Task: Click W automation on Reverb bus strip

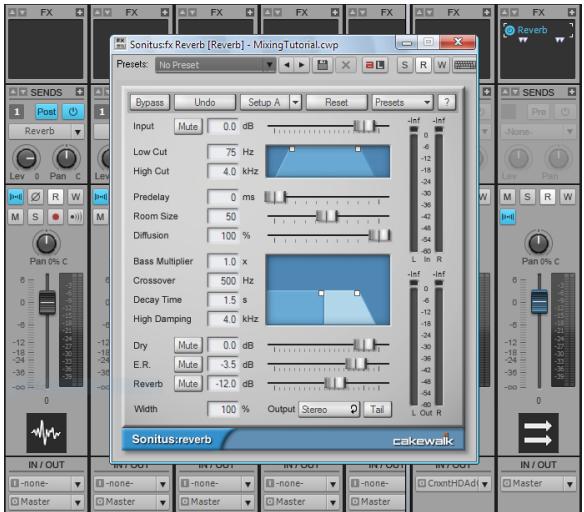Action: (x=568, y=197)
